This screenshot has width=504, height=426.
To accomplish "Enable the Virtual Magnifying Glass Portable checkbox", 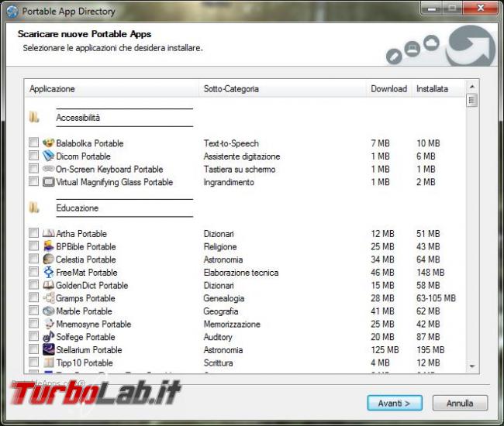I will pos(33,181).
